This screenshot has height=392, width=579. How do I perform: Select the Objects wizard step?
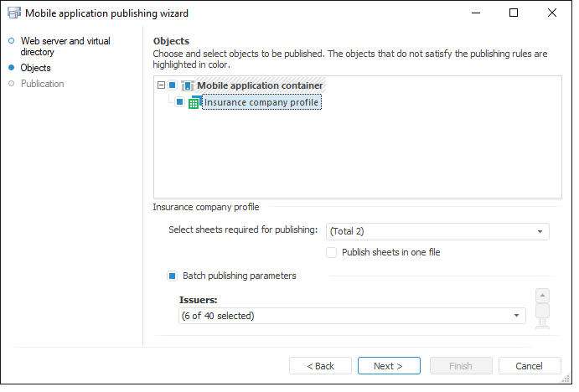35,68
